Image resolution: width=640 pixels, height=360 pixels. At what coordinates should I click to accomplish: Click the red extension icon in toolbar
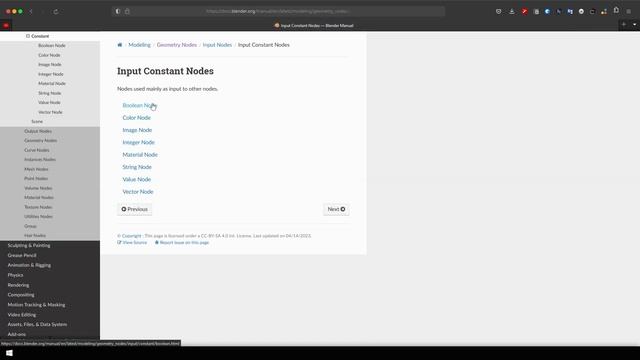click(524, 11)
